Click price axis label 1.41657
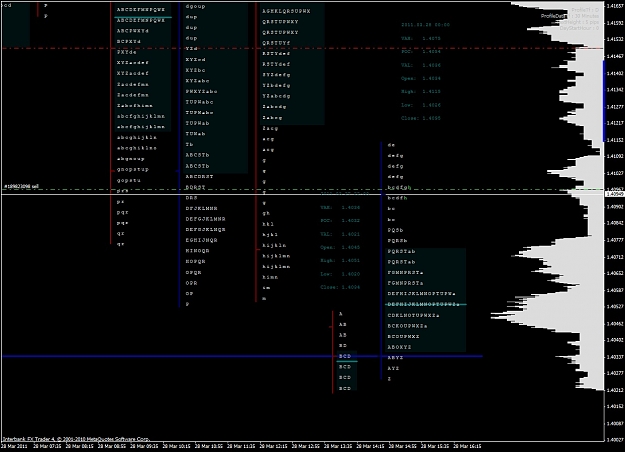625x452 pixels. (615, 6)
